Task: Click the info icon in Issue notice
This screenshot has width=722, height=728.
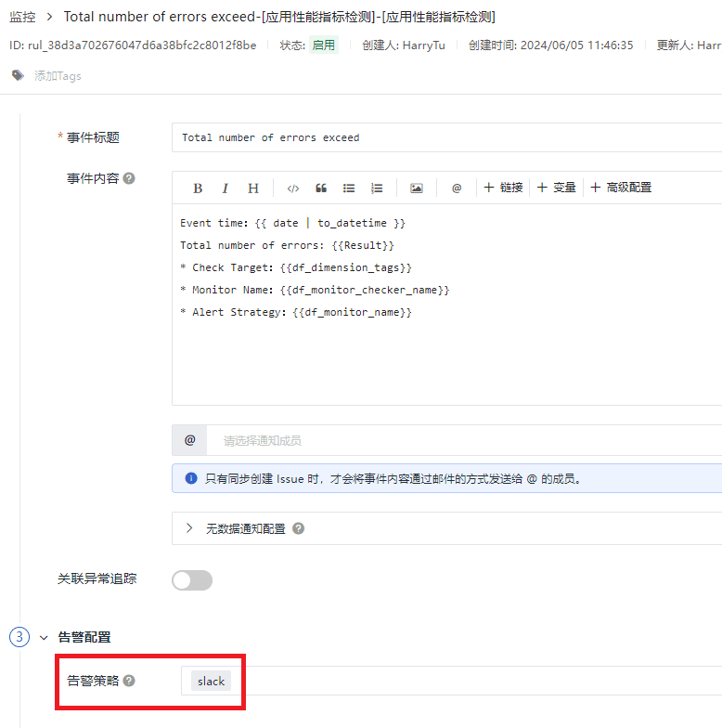Action: 191,478
